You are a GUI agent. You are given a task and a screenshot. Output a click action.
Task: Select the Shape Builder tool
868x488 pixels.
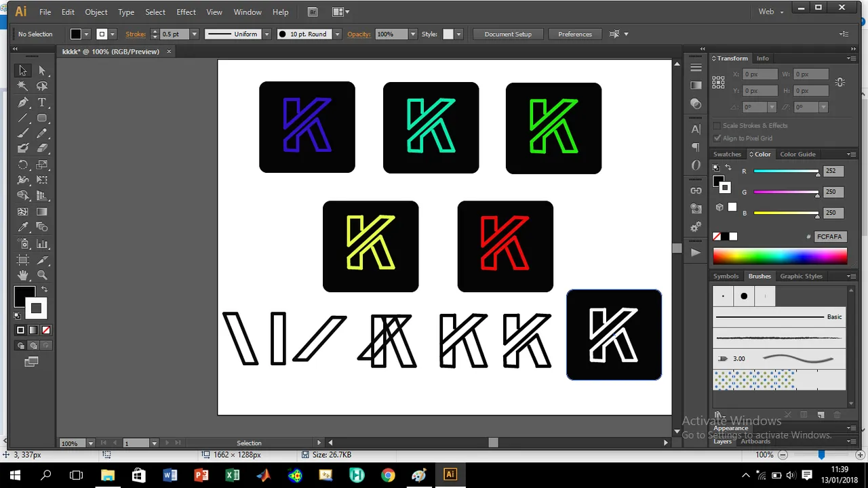pyautogui.click(x=23, y=196)
